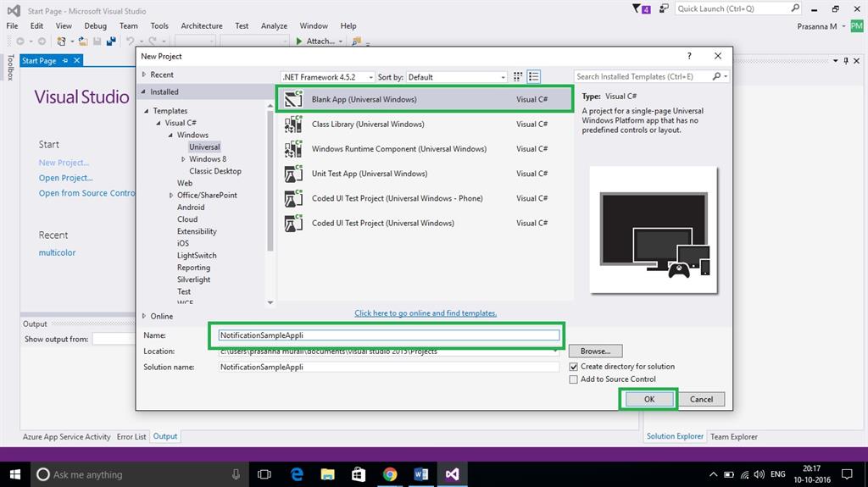Click the Undo toolbar icon
The height and width of the screenshot is (487, 868).
pyautogui.click(x=130, y=41)
